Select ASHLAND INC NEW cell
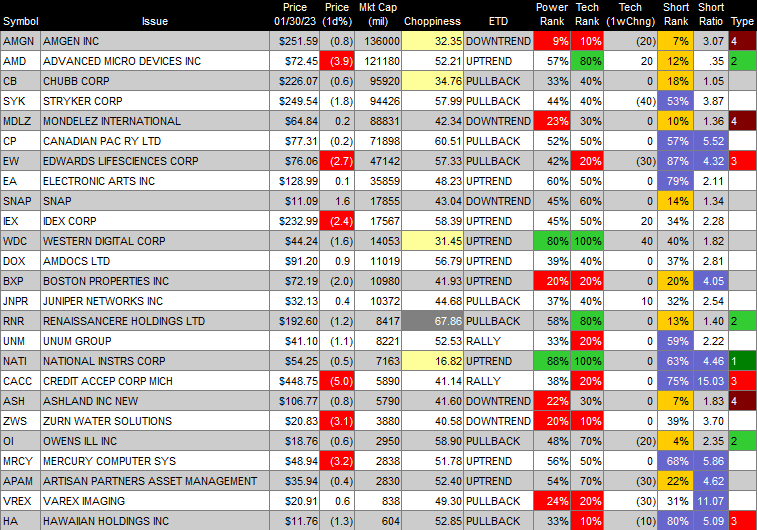This screenshot has height=530, width=757. coord(155,402)
